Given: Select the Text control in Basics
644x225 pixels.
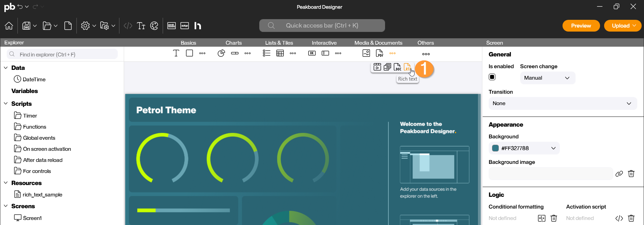Looking at the screenshot, I should click(176, 53).
